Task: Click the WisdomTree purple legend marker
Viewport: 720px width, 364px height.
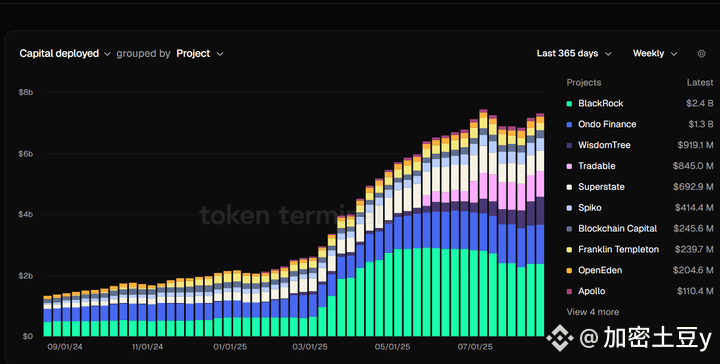Action: click(569, 146)
